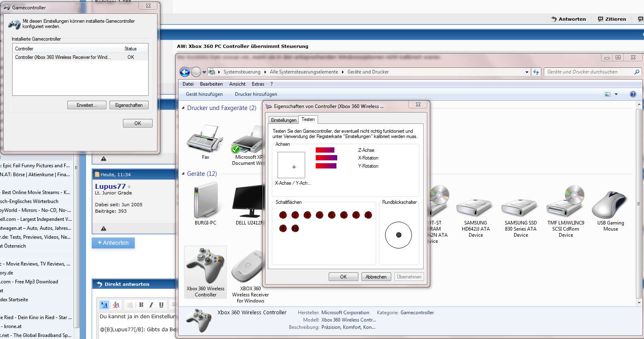Click the Z-Achse axis bar
This screenshot has height=339, width=644.
(x=325, y=150)
